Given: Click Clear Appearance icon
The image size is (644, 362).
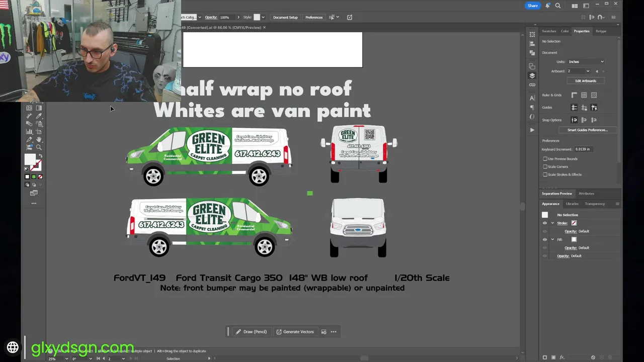Looking at the screenshot, I should pyautogui.click(x=593, y=357).
